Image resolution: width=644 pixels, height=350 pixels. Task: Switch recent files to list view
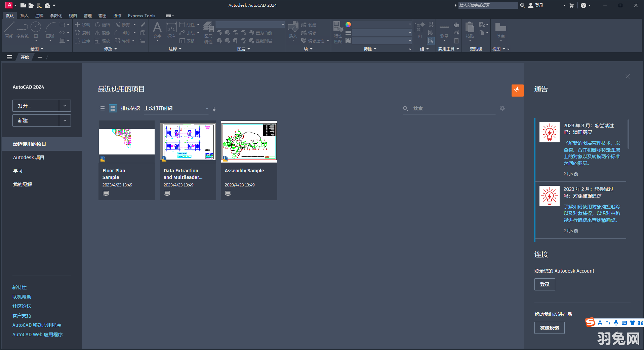(x=102, y=108)
